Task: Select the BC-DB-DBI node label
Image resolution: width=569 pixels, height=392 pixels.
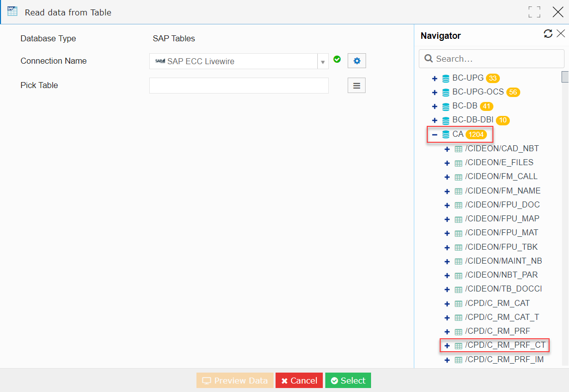Action: (x=473, y=120)
